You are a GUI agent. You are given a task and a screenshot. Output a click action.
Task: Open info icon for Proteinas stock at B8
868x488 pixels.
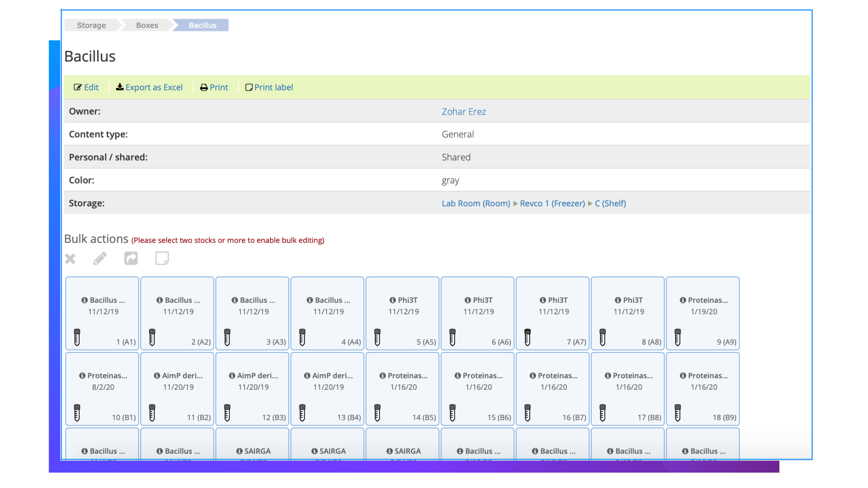[x=608, y=375]
